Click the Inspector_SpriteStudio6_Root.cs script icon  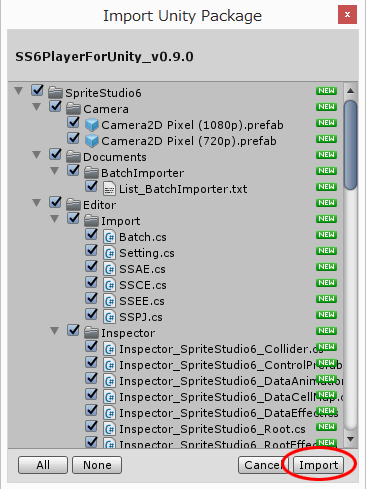pyautogui.click(x=109, y=429)
